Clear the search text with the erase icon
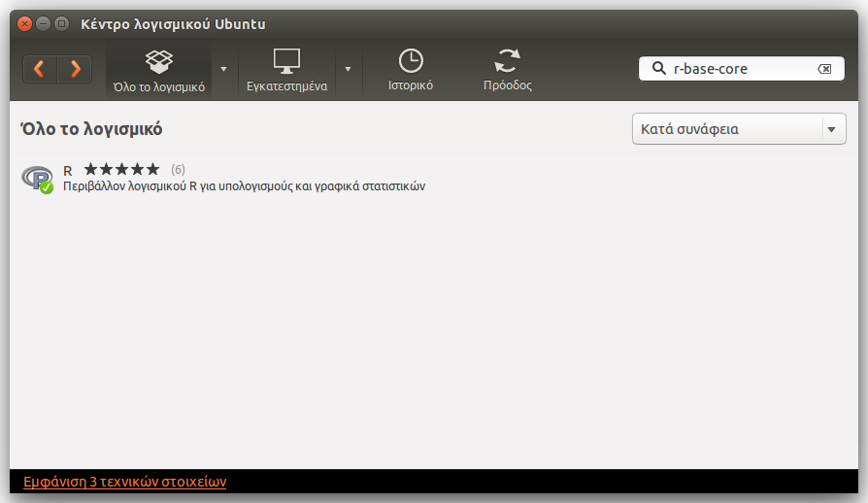 (x=824, y=69)
